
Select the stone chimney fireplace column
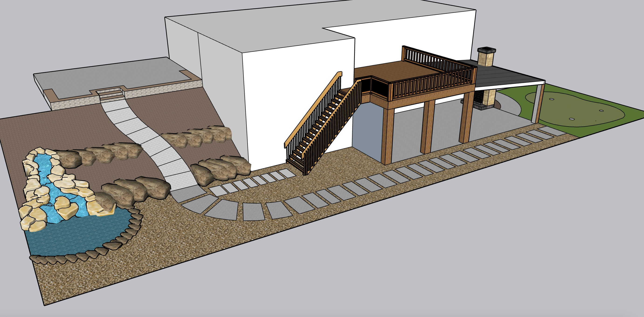point(486,60)
